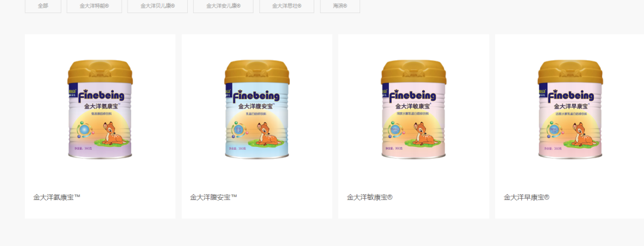The height and width of the screenshot is (246, 644).
Task: Click the gold lid of 腹安宝 can
Action: [256, 72]
